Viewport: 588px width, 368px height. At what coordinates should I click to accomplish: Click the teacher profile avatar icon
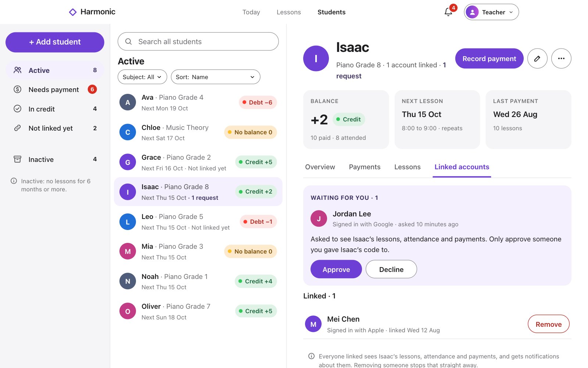click(x=472, y=12)
